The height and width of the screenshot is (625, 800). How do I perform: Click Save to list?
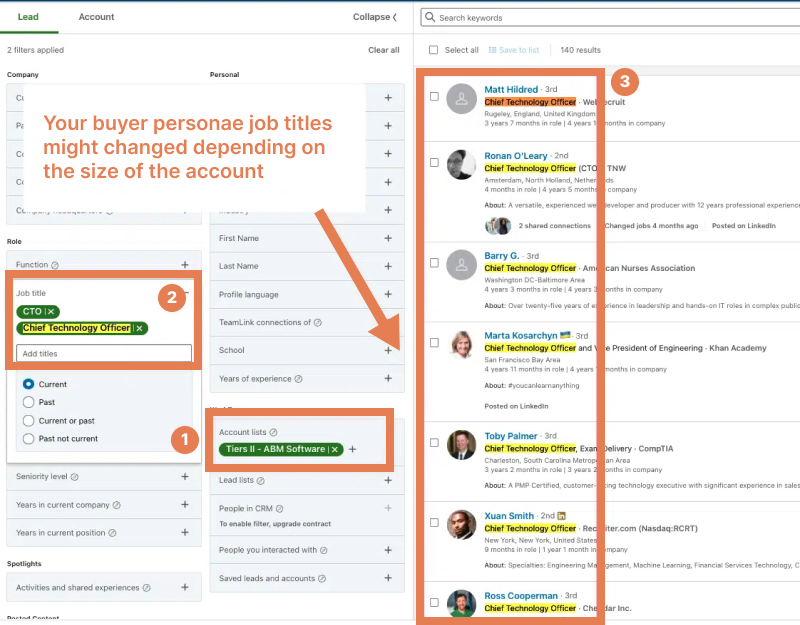514,50
